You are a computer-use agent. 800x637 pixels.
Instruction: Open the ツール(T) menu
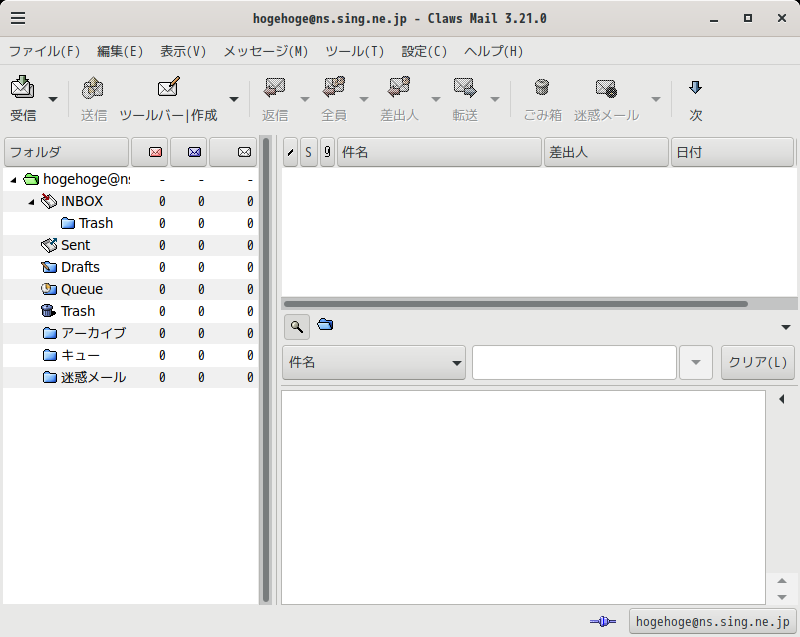[355, 52]
